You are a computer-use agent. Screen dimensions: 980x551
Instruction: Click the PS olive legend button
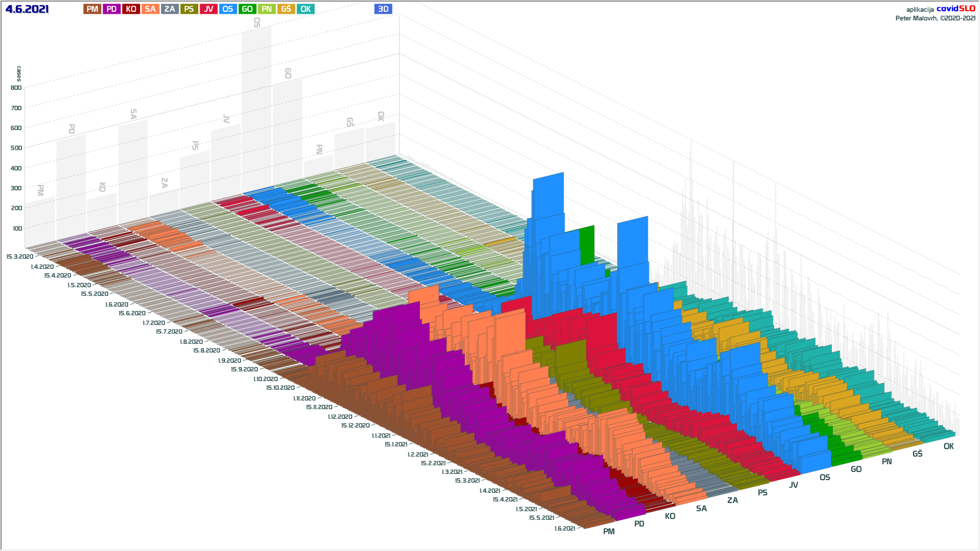pyautogui.click(x=189, y=9)
